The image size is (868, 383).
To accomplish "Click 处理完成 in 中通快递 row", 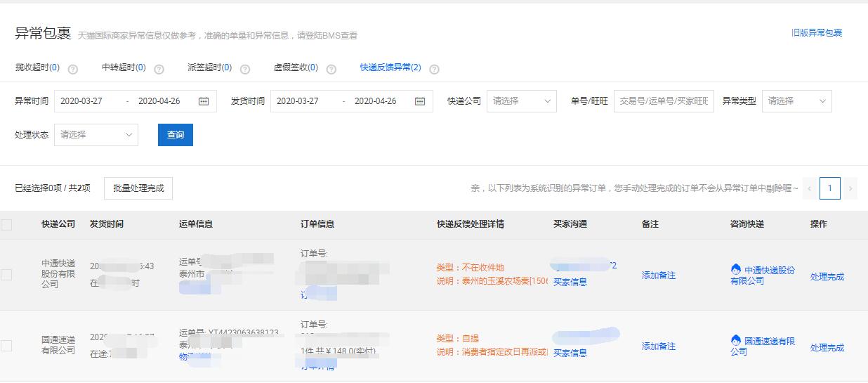I will 827,277.
